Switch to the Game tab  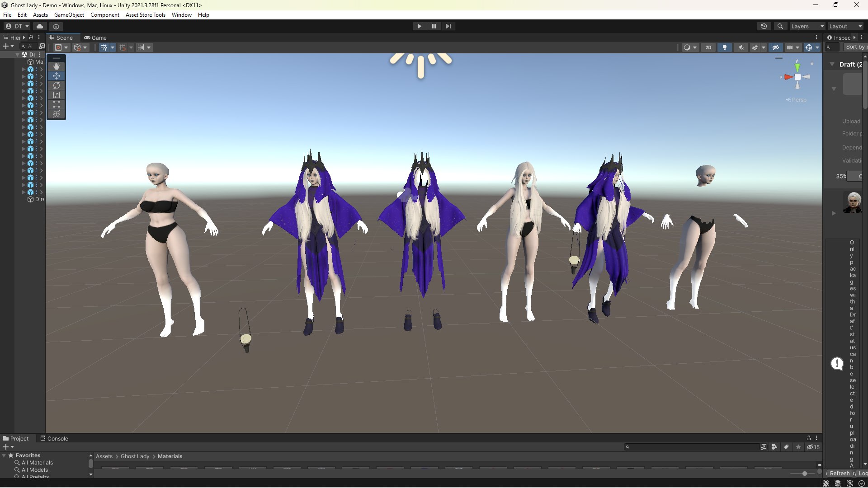pos(95,38)
